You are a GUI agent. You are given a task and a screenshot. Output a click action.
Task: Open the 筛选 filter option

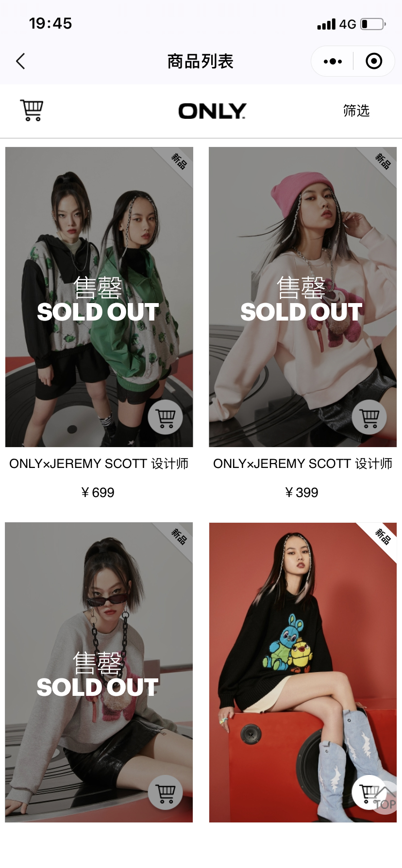(x=356, y=111)
